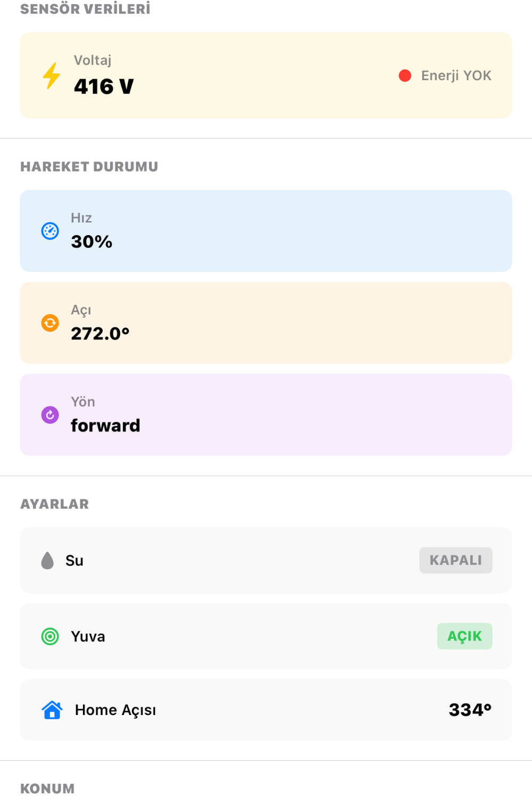This screenshot has width=532, height=798.
Task: Select the 416 V voltage reading
Action: click(x=104, y=87)
